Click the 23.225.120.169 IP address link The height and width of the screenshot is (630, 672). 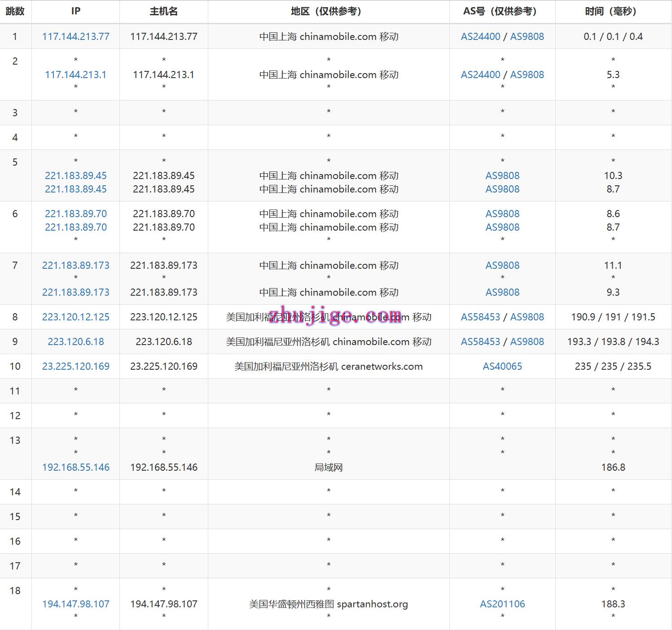75,367
